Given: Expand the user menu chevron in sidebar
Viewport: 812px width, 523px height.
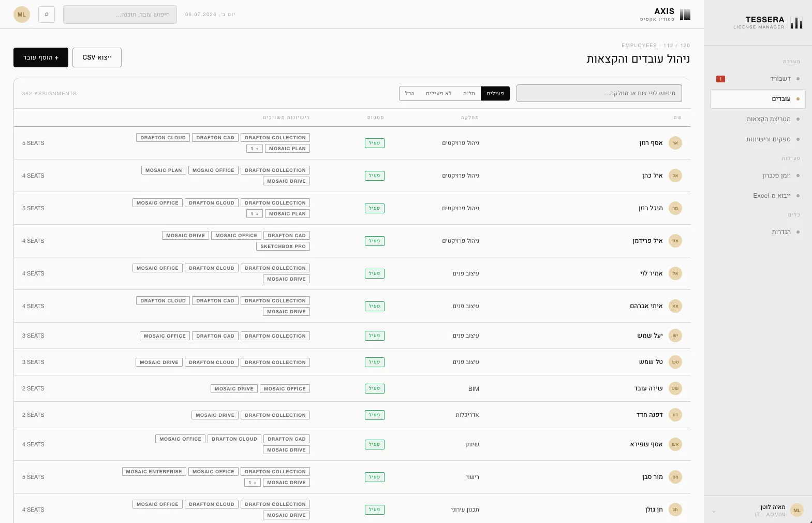Looking at the screenshot, I should (714, 512).
